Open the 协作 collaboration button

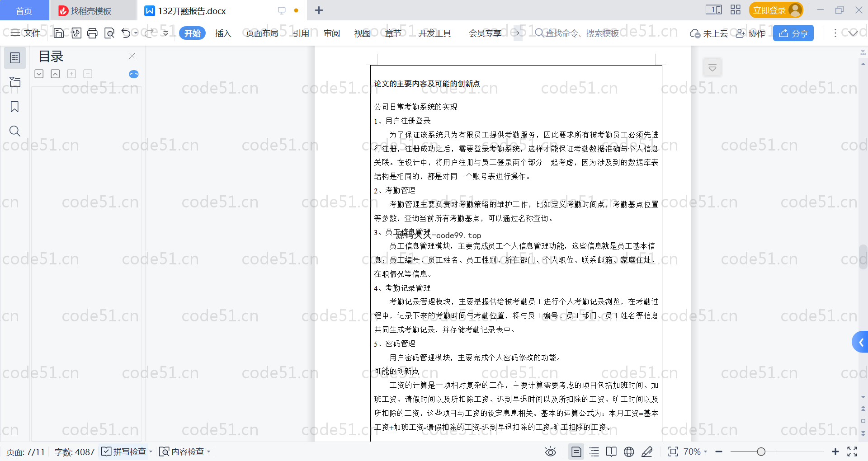(750, 33)
